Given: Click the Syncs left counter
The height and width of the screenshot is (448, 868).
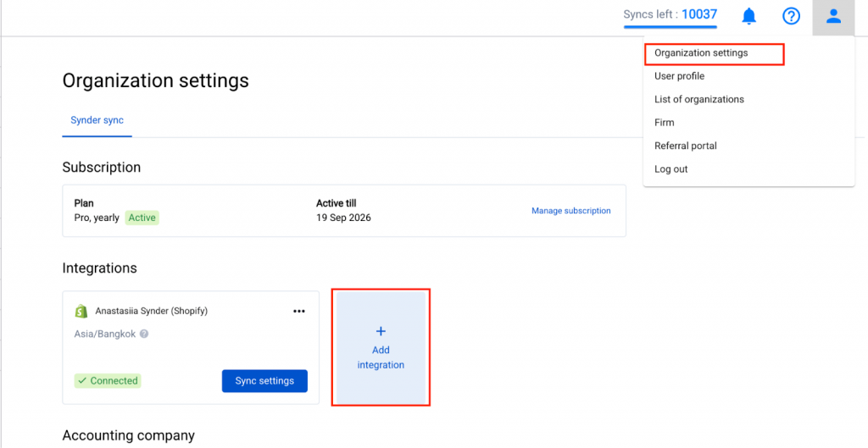Looking at the screenshot, I should 670,15.
